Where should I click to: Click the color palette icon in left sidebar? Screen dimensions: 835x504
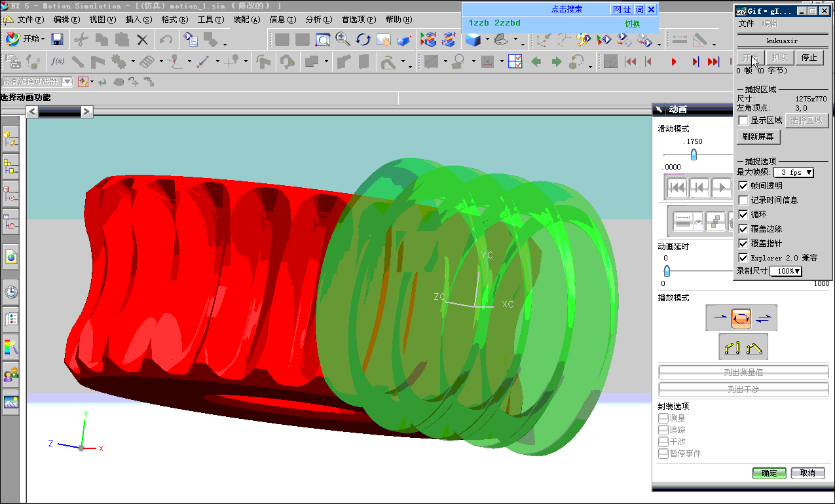(x=11, y=346)
